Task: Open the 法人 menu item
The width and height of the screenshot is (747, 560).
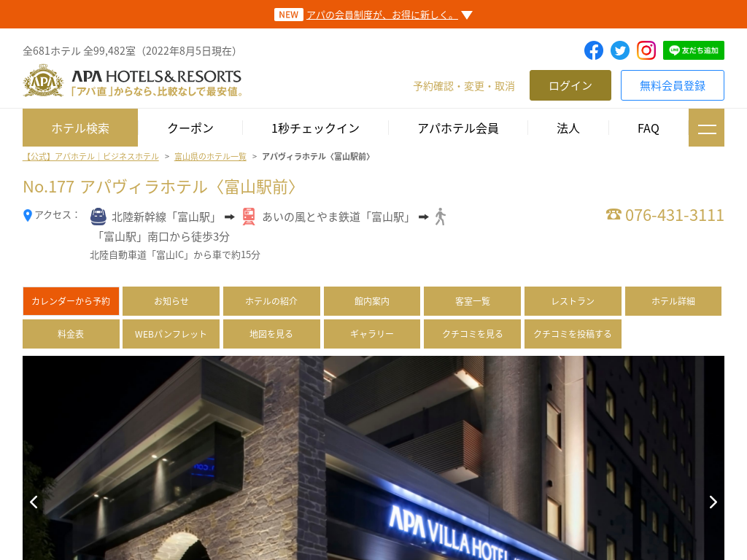Action: (x=568, y=128)
